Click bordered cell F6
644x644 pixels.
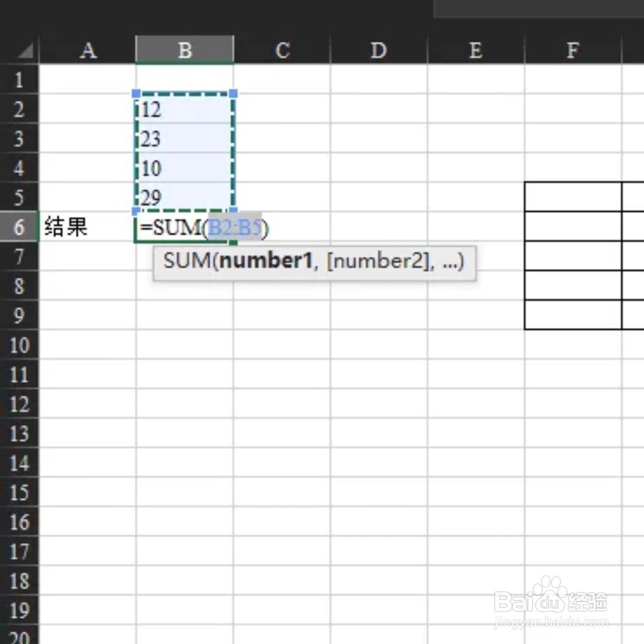(x=574, y=227)
